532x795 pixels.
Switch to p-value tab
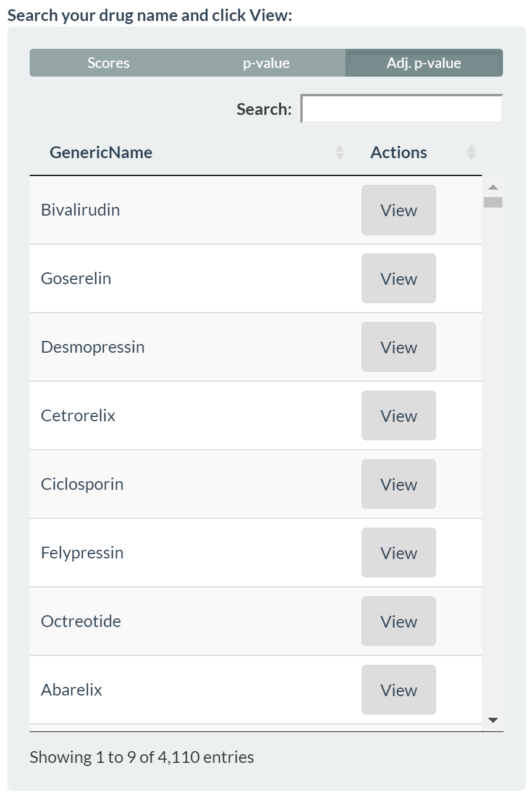point(266,63)
